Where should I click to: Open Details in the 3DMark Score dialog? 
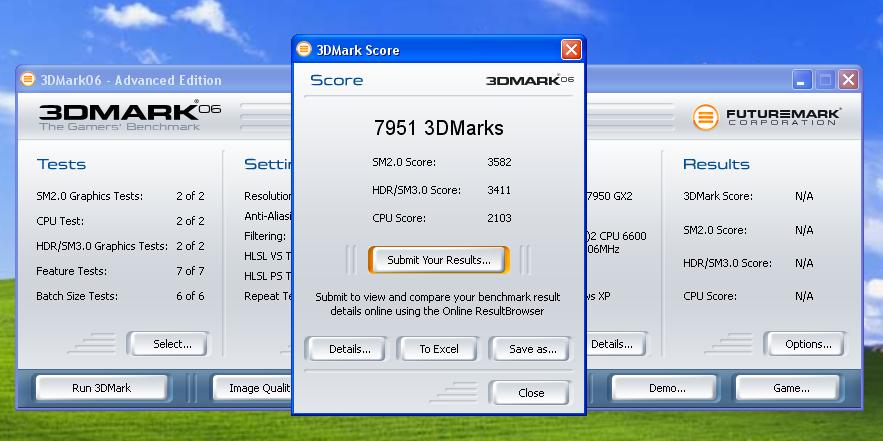tap(345, 349)
